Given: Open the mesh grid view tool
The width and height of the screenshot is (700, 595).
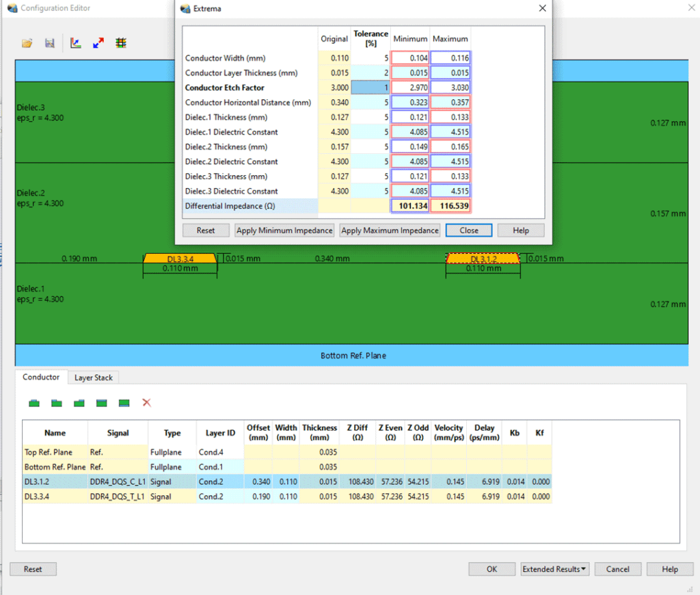Looking at the screenshot, I should 120,42.
